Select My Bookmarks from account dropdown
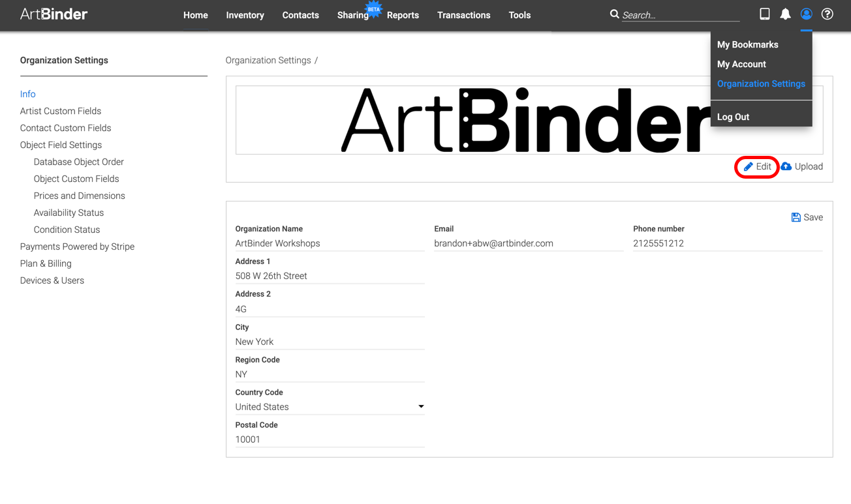Screen dimensions: 851x504 (x=747, y=44)
